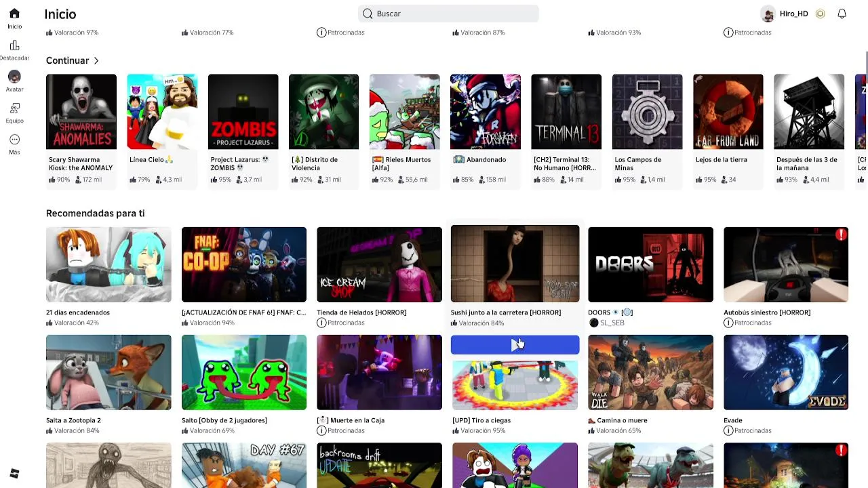
Task: Open 21 días encadenados game card
Action: [x=108, y=264]
